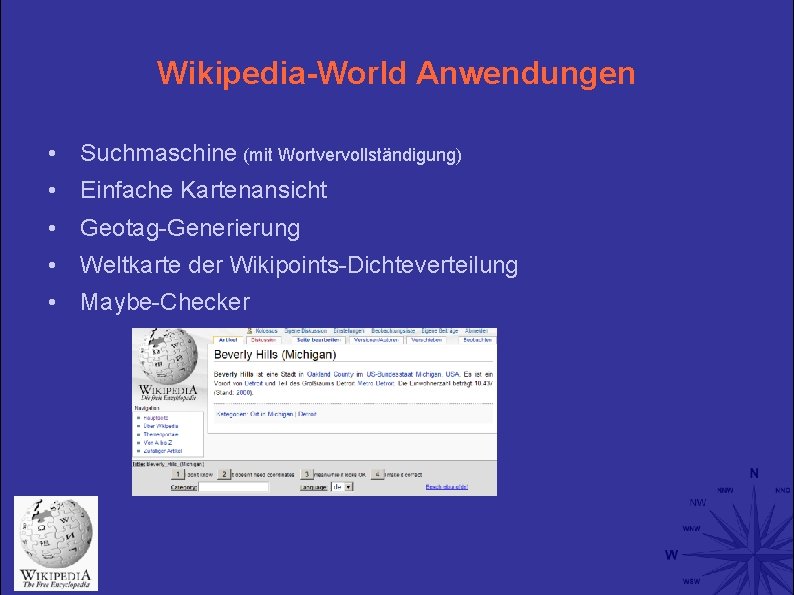This screenshot has height=595, width=794.
Task: Click the Wikipedia globe logo in the slide corner
Action: [56, 543]
